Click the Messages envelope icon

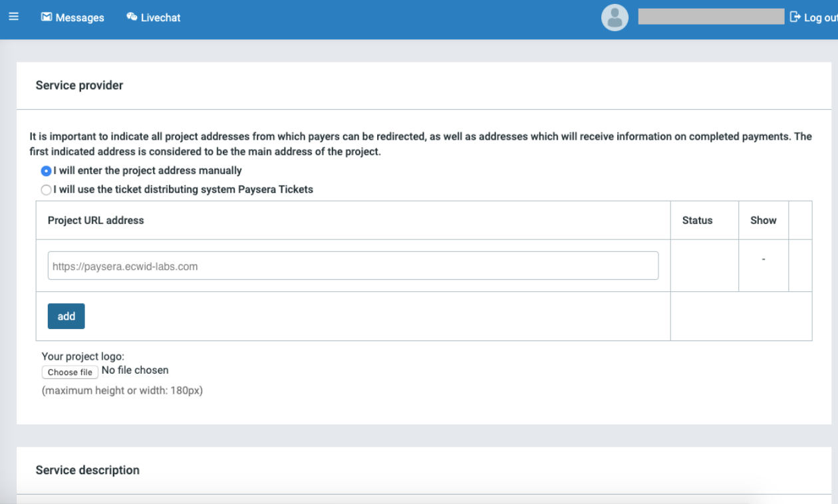pyautogui.click(x=46, y=17)
